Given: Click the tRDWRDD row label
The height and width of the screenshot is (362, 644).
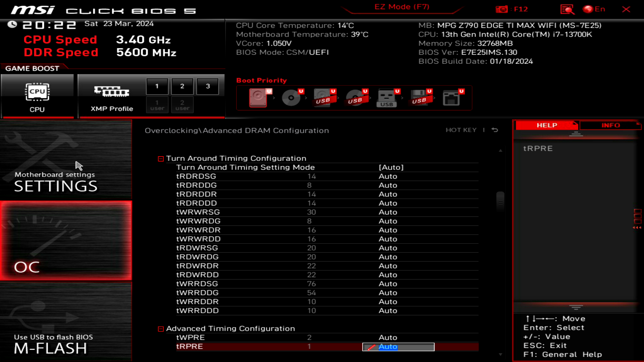Looking at the screenshot, I should coord(197,275).
